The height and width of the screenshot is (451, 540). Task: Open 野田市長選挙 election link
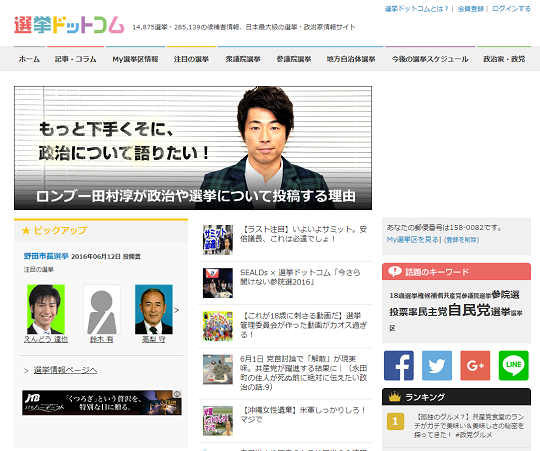[46, 256]
